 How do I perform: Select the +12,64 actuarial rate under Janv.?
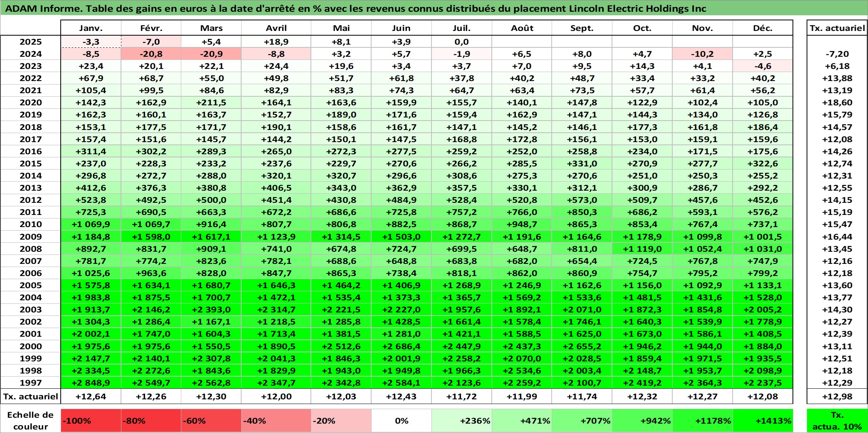[91, 397]
